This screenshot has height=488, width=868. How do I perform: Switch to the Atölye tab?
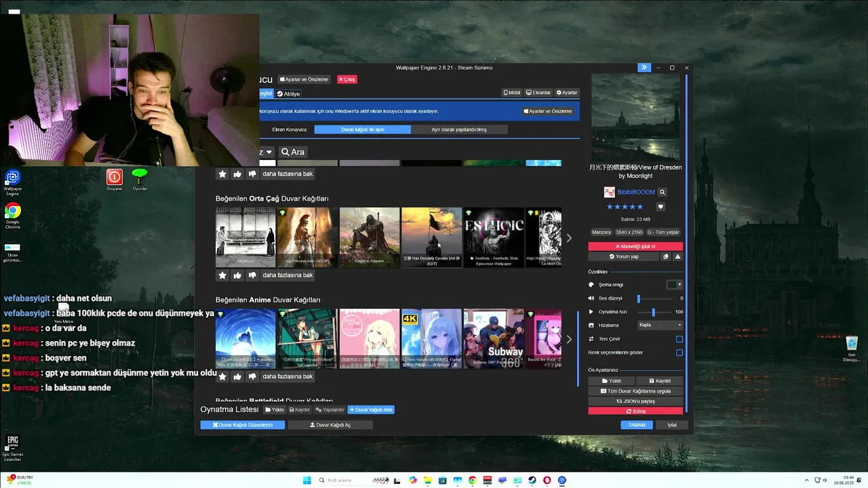click(288, 94)
